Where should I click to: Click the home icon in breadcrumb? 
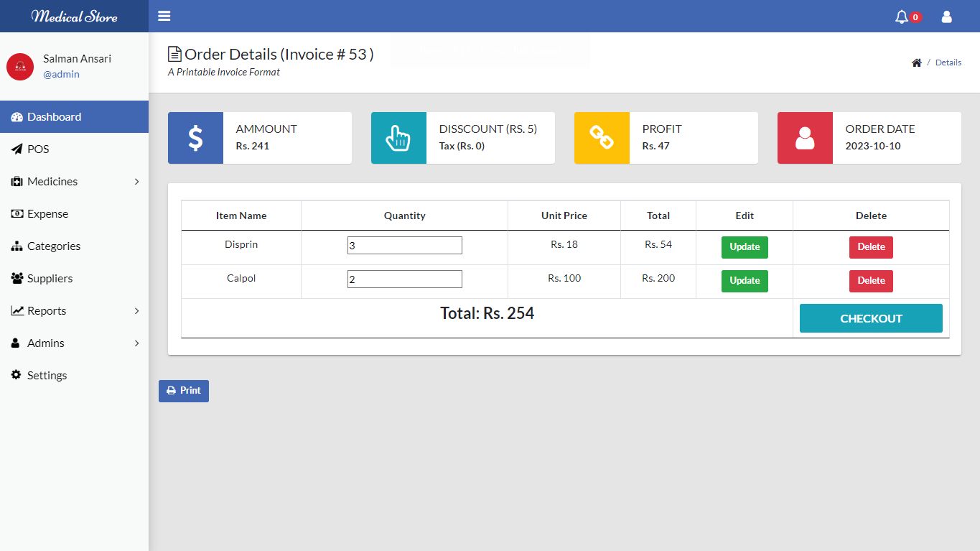pyautogui.click(x=917, y=62)
